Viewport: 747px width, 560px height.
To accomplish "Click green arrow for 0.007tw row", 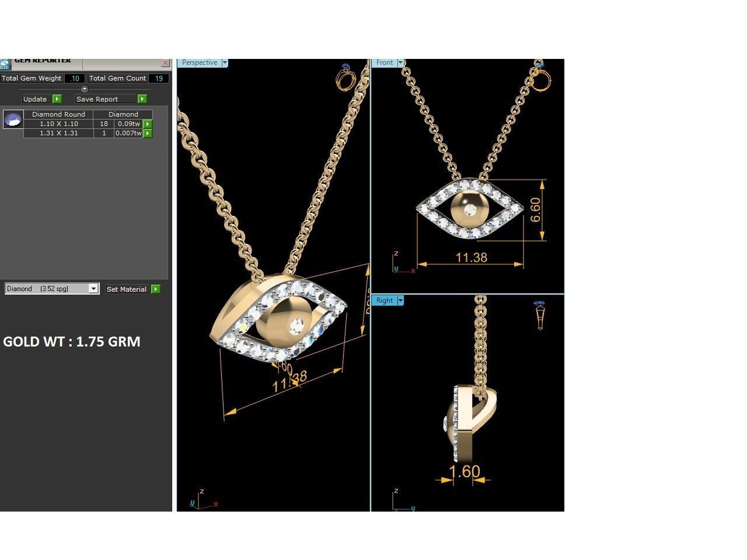I will pos(148,133).
